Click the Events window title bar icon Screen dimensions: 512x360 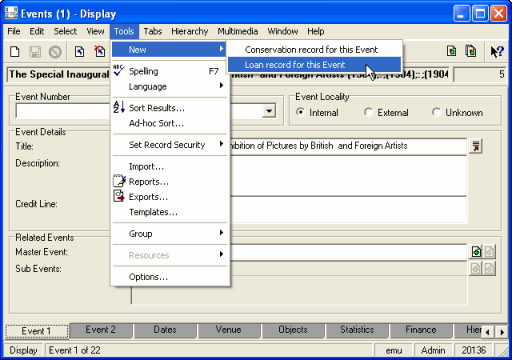click(11, 13)
